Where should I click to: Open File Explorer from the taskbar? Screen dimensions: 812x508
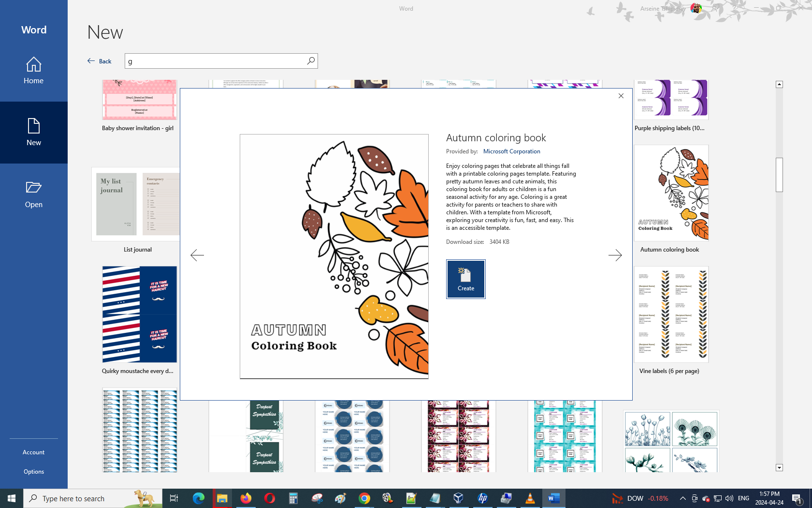coord(222,498)
